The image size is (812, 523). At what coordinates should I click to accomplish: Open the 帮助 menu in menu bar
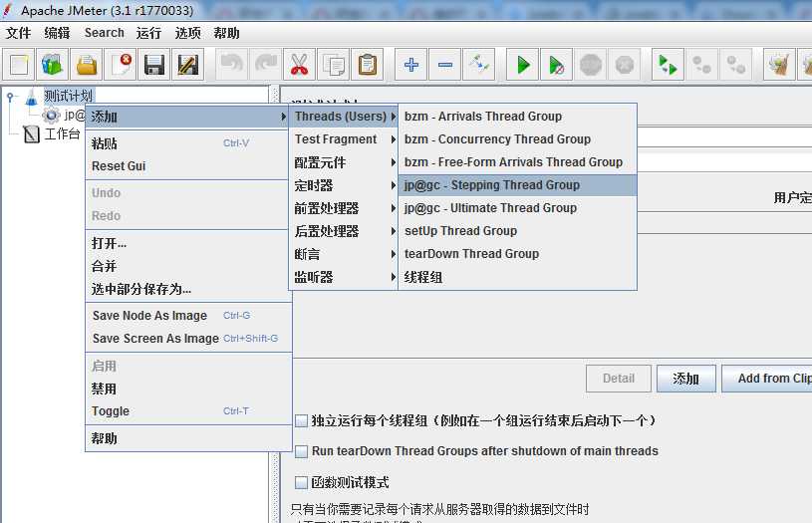226,33
